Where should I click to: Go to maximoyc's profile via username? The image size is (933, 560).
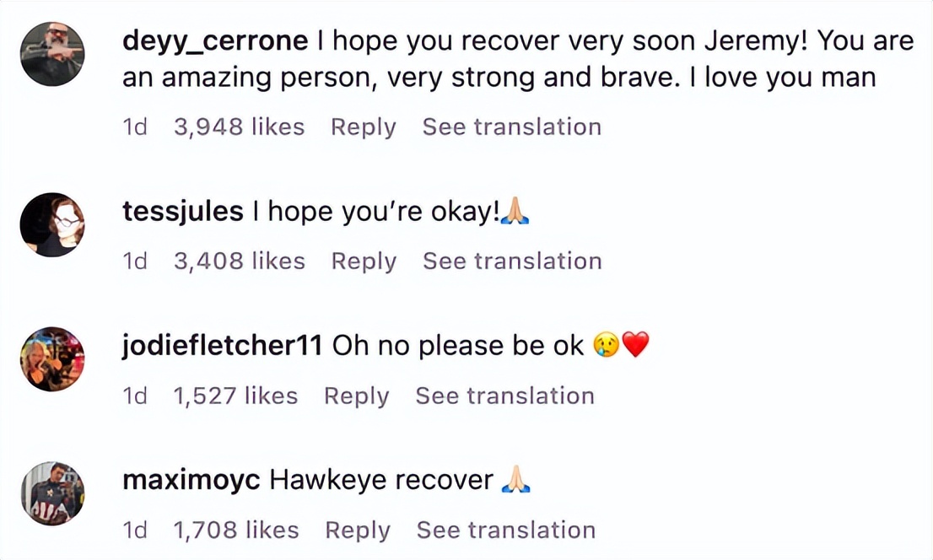pyautogui.click(x=191, y=480)
